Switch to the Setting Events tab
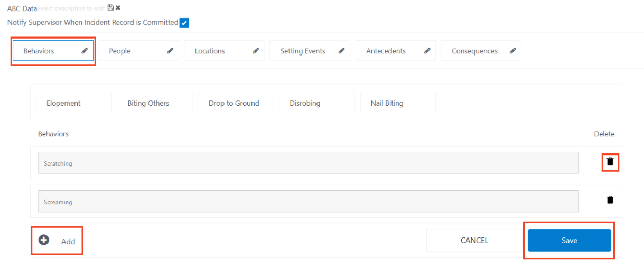Image resolution: width=644 pixels, height=265 pixels. pos(310,51)
